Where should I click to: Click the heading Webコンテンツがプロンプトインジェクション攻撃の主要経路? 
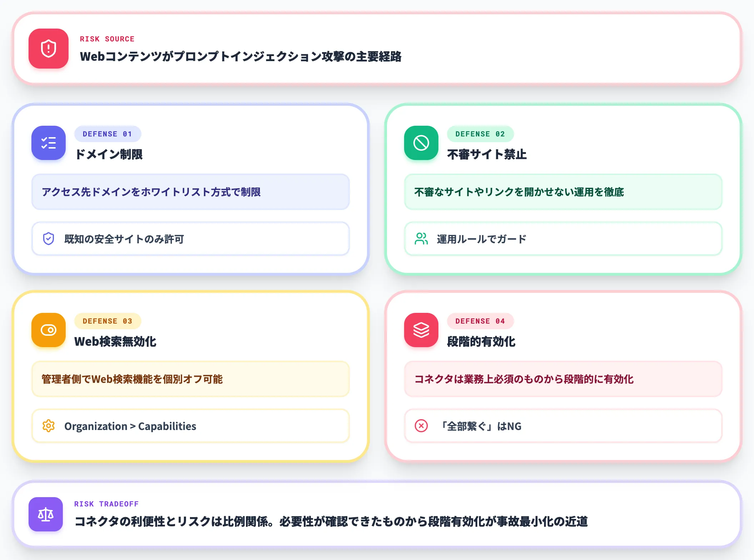click(x=241, y=56)
